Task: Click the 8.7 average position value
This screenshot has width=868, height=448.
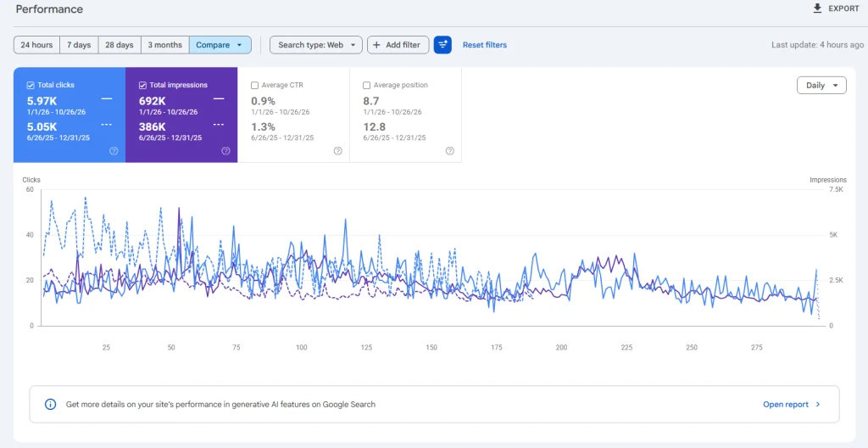Action: (x=371, y=101)
